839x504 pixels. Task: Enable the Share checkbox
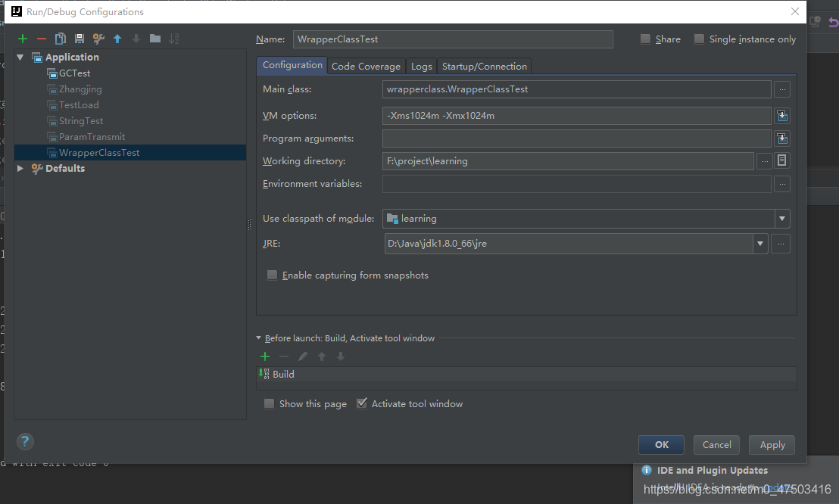pos(645,39)
